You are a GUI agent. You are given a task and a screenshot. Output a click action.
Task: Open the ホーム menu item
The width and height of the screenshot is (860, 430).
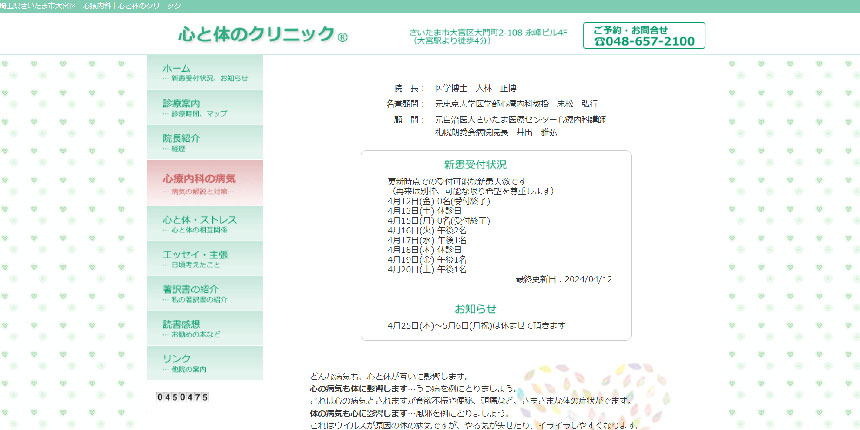click(205, 72)
